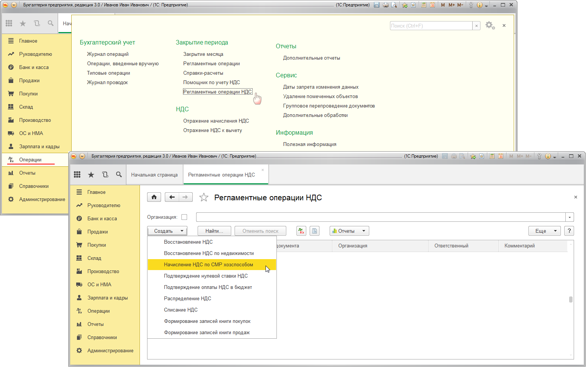
Task: Open Закрытие месяца link
Action: click(203, 54)
